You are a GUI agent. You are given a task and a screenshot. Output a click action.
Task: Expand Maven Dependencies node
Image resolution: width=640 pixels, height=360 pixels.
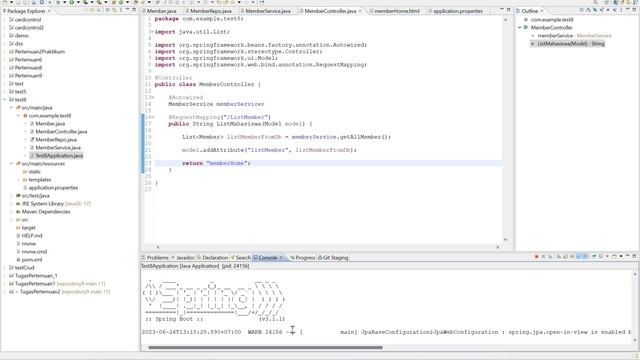(11, 212)
